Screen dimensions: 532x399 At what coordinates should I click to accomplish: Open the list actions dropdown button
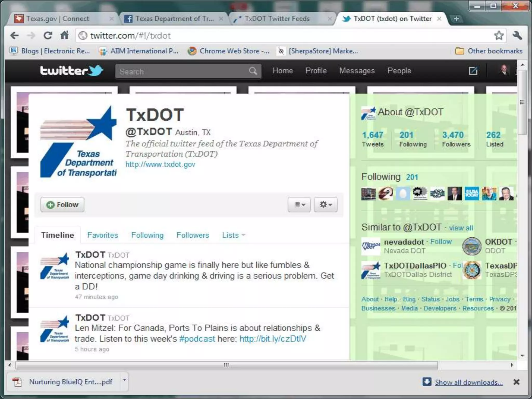coord(299,205)
